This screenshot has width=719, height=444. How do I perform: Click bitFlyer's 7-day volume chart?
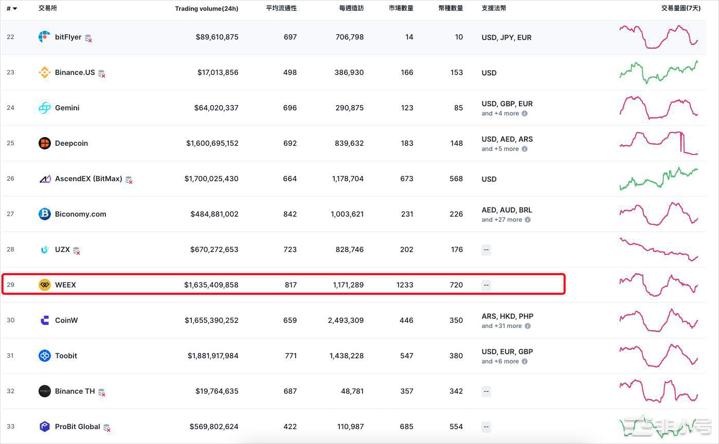[658, 37]
